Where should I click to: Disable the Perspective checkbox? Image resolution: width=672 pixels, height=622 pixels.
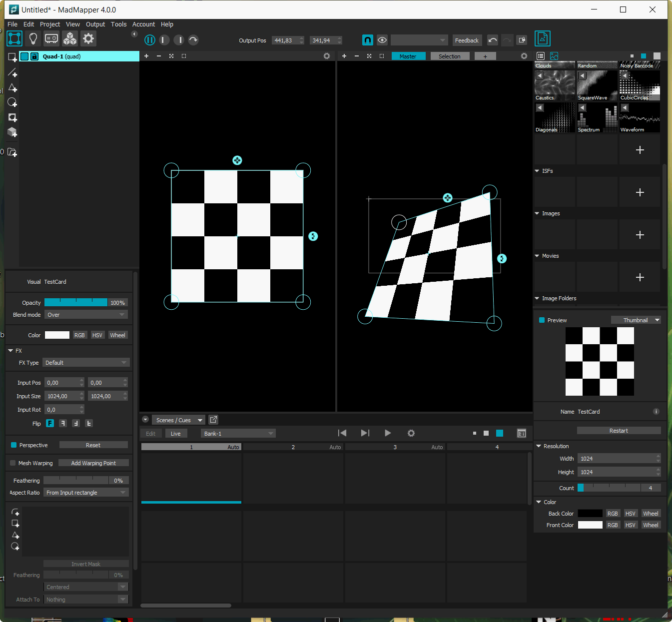click(13, 445)
